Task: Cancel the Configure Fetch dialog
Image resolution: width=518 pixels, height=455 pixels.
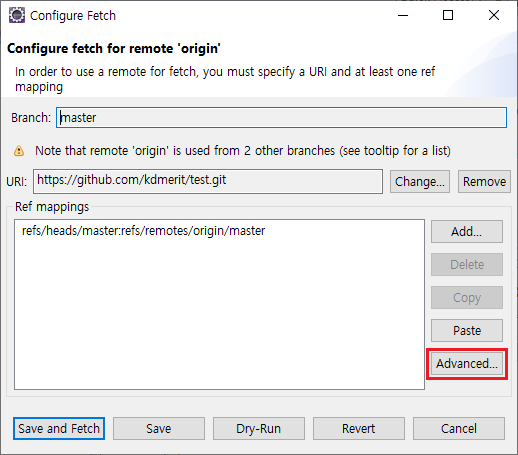Action: coord(459,428)
